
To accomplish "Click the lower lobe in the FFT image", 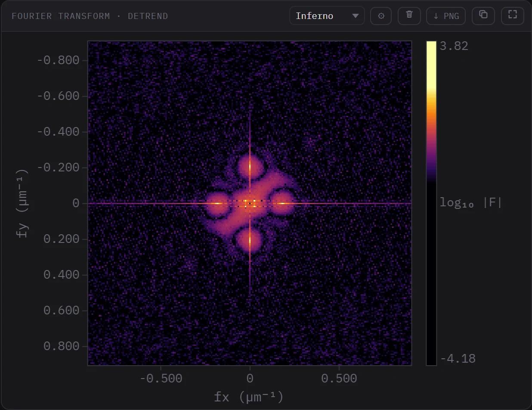I will pos(250,240).
